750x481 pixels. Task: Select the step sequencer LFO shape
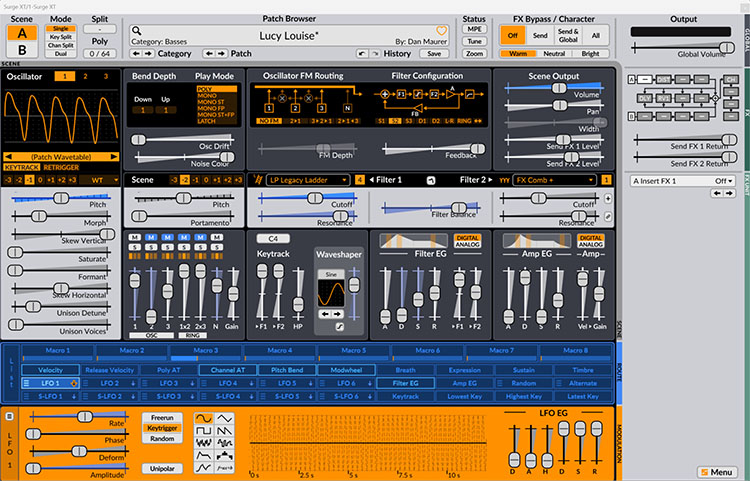[225, 455]
